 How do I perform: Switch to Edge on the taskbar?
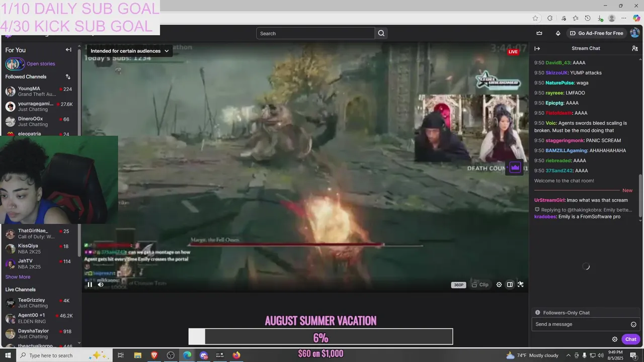(x=187, y=355)
